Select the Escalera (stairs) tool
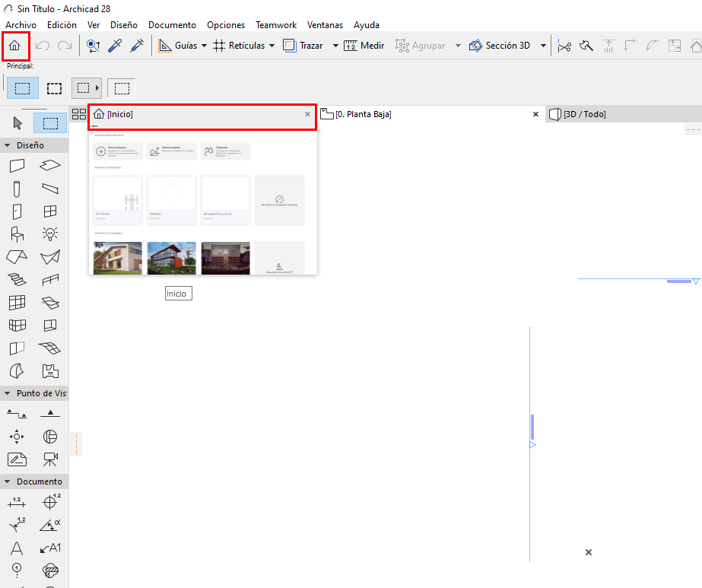The height and width of the screenshot is (588, 702). (17, 278)
